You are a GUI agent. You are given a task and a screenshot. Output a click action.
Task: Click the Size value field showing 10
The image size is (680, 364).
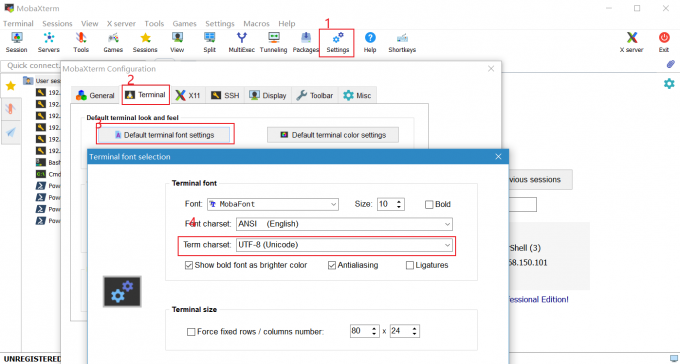386,204
